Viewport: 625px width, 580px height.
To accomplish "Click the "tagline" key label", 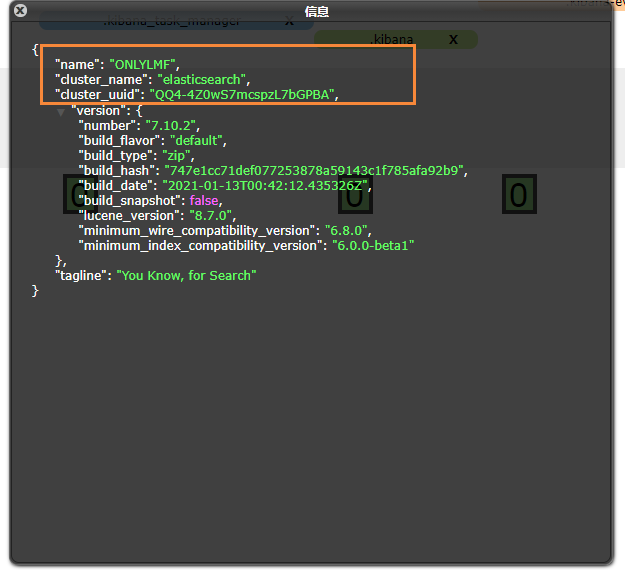I will coord(81,276).
